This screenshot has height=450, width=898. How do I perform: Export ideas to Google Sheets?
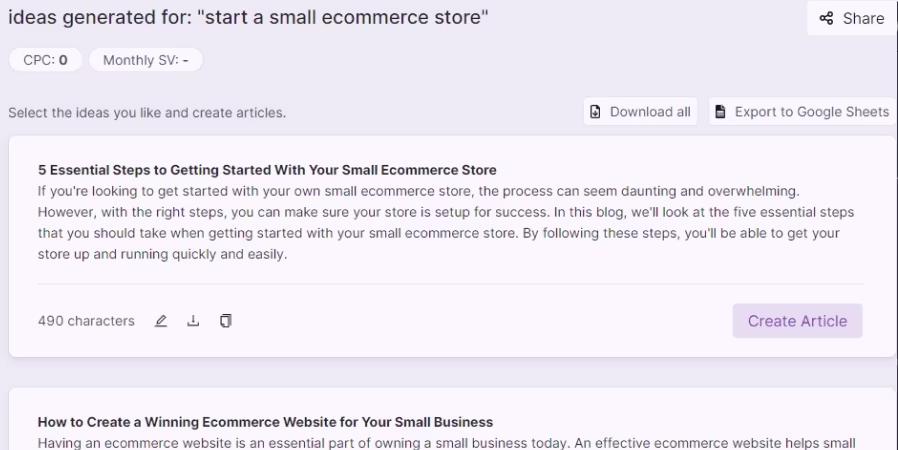coord(811,112)
